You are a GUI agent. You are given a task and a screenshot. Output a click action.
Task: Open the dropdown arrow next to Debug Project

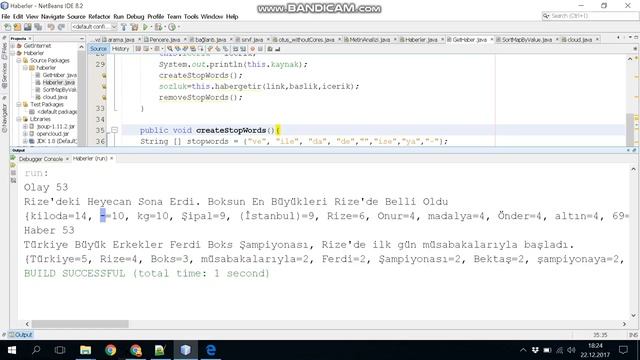[164, 27]
